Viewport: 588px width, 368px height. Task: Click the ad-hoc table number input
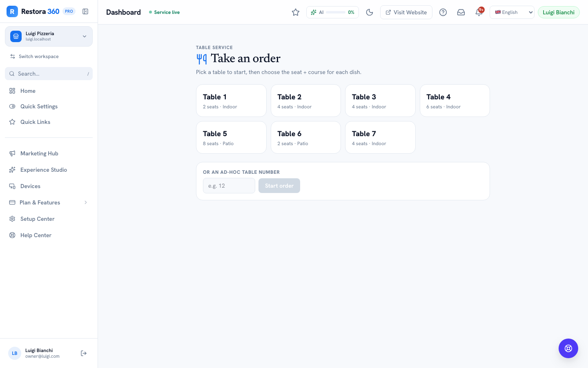click(229, 186)
